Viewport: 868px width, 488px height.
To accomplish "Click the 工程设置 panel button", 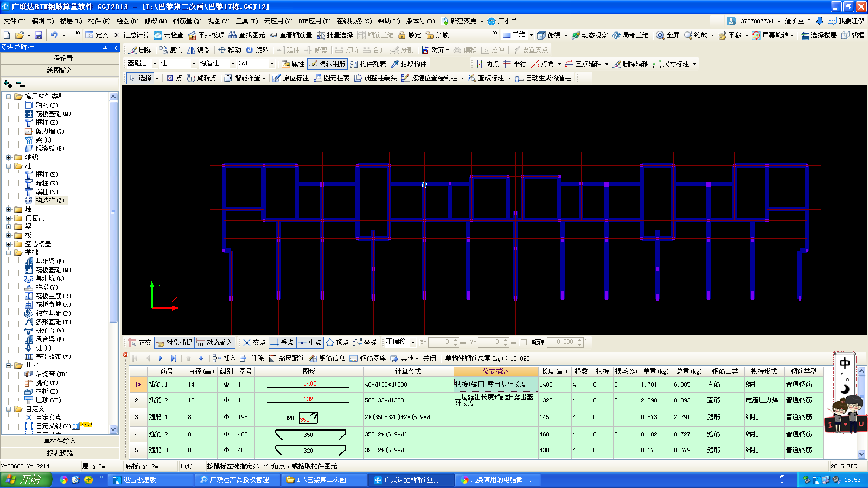I will click(60, 58).
